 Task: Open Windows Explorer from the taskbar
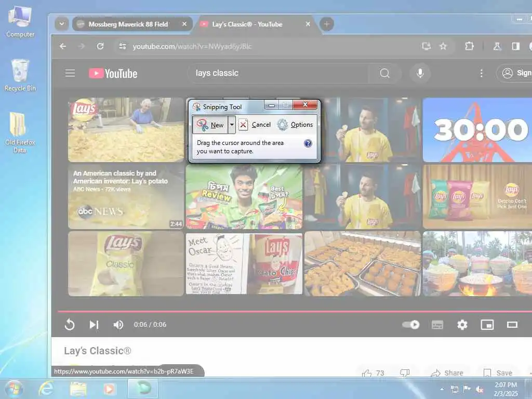coord(78,389)
